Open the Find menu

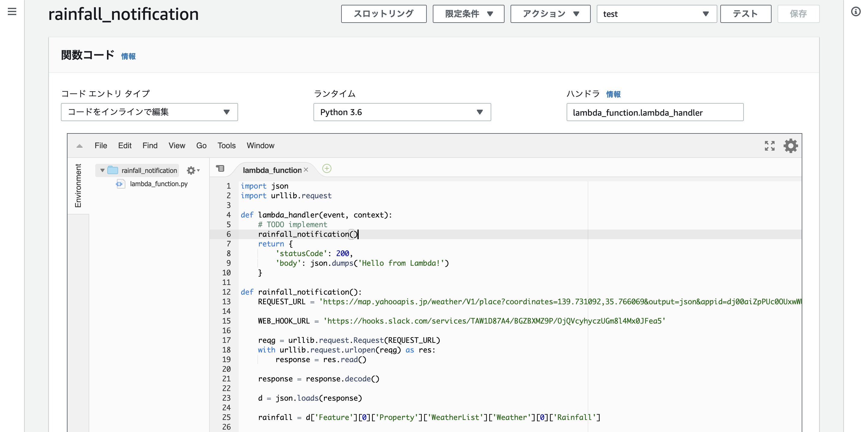pyautogui.click(x=150, y=146)
